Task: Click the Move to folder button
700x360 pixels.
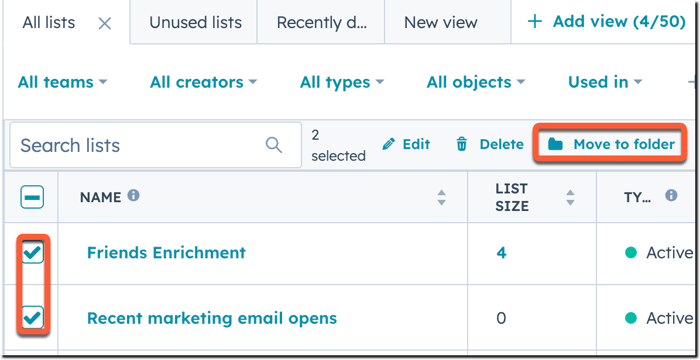Action: tap(610, 144)
